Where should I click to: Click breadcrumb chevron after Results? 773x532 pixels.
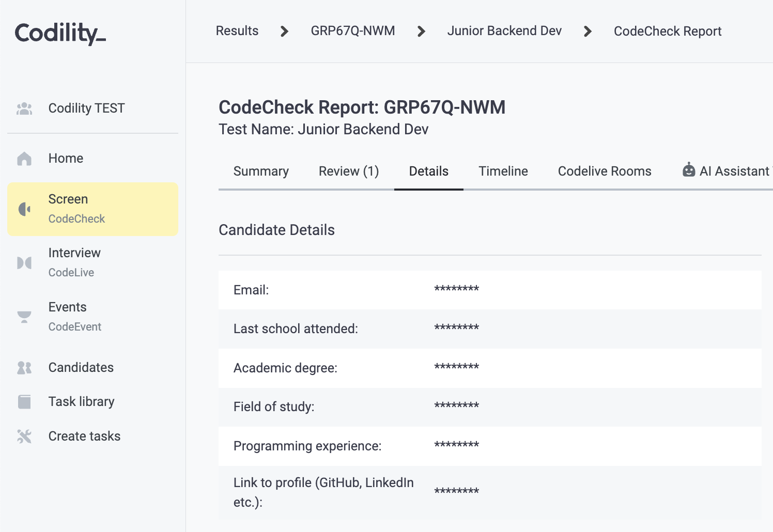coord(284,32)
